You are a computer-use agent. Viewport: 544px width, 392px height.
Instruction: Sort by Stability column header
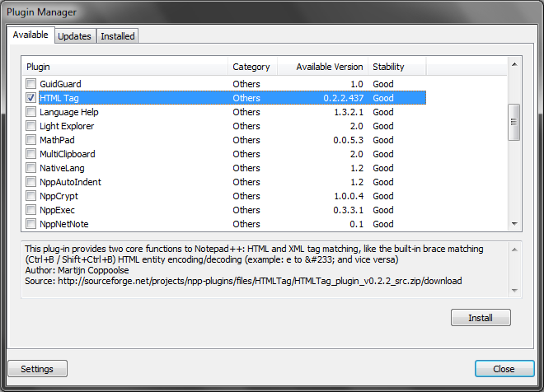click(x=397, y=67)
